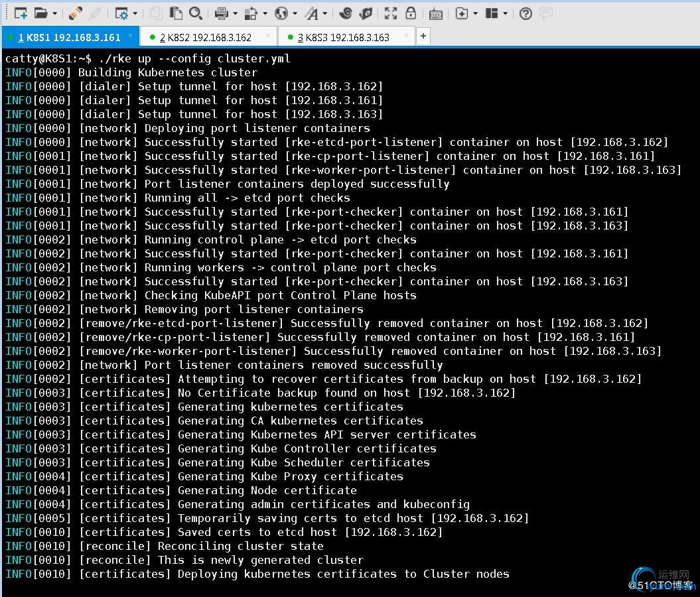Expand the properties dropdown arrow
700x597 pixels.
[135, 13]
